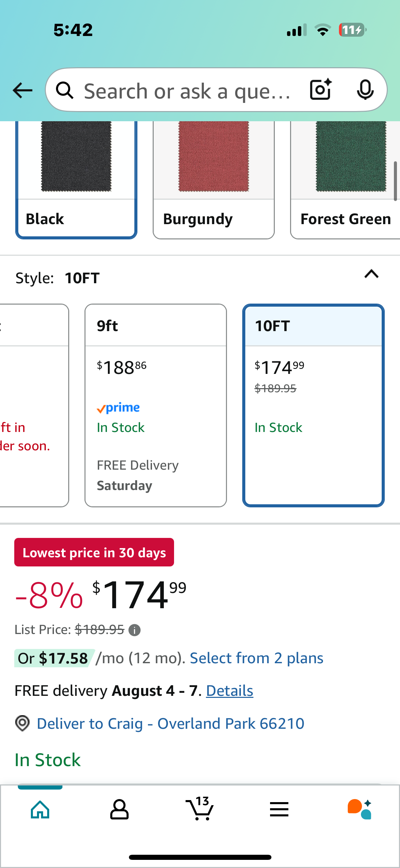Change delivery address Overland Park 66210
Viewport: 400px width, 868px height.
click(x=170, y=723)
